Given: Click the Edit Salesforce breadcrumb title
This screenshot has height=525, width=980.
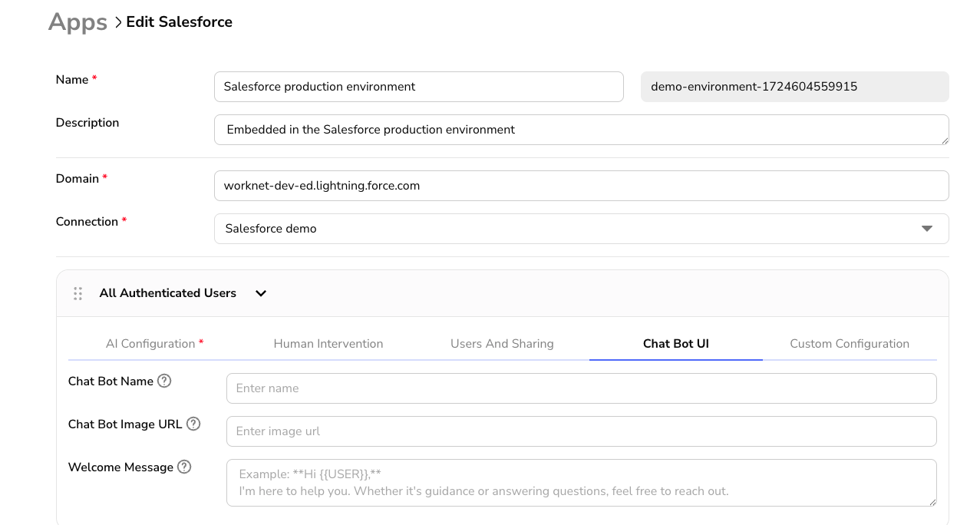Looking at the screenshot, I should click(x=180, y=22).
